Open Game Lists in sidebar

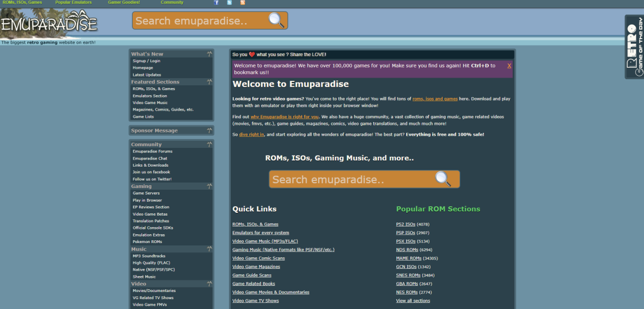click(143, 117)
